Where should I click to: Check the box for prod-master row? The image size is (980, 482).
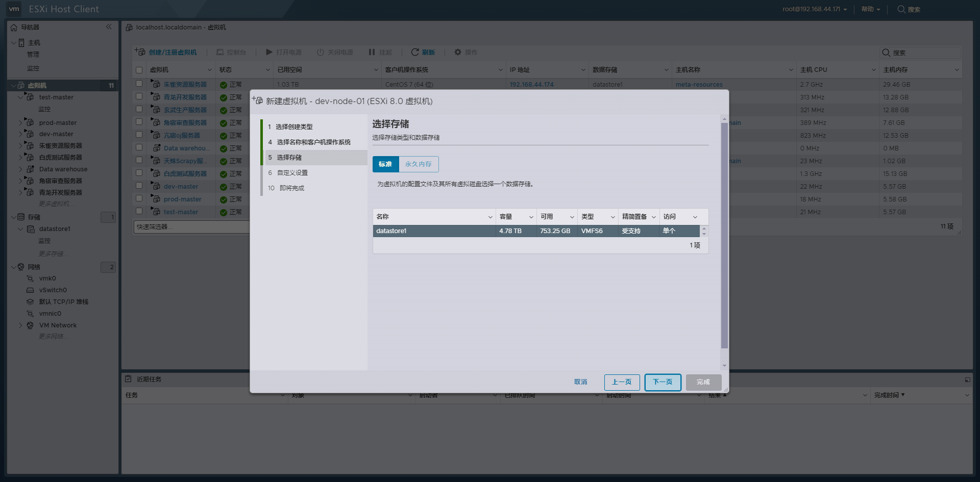click(139, 198)
